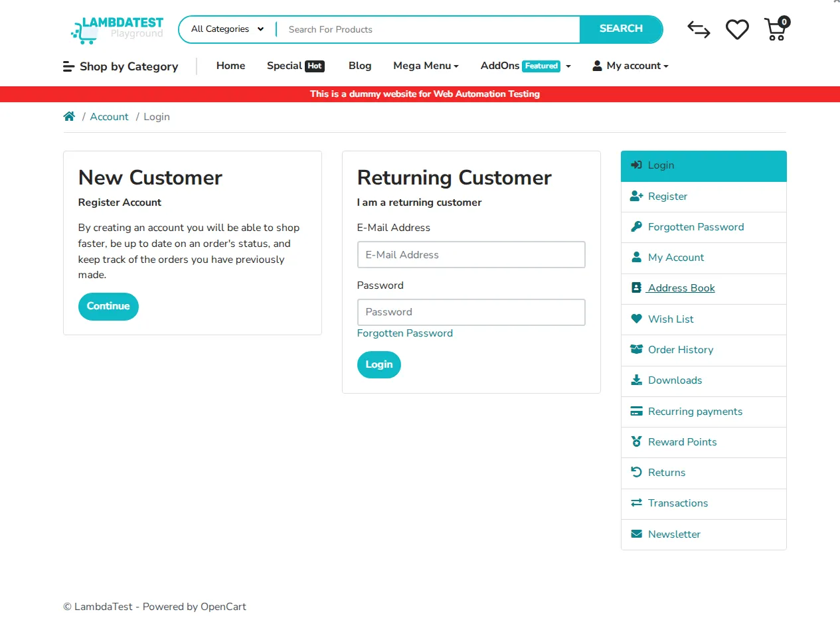Click the My Account sidebar link text
The height and width of the screenshot is (626, 840).
tap(676, 258)
